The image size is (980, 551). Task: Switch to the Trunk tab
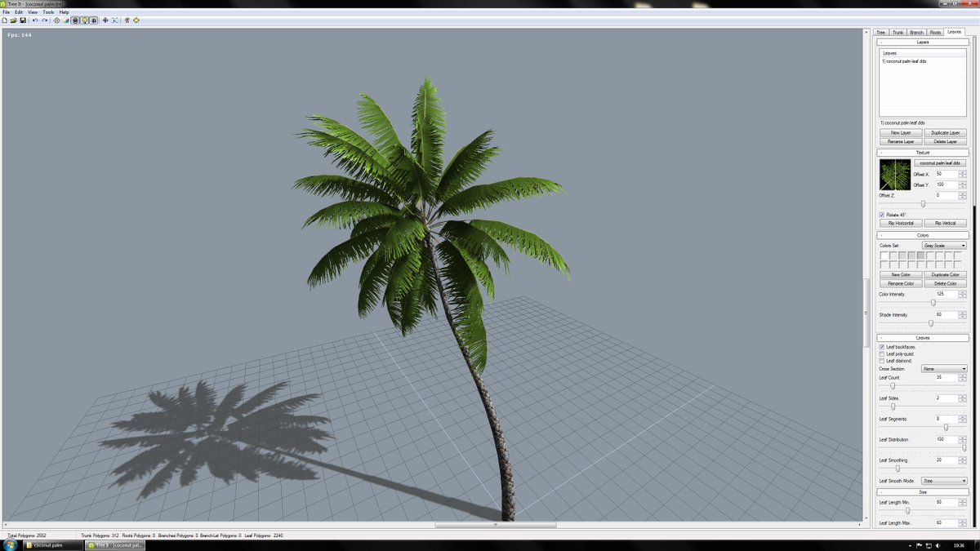[x=898, y=32]
